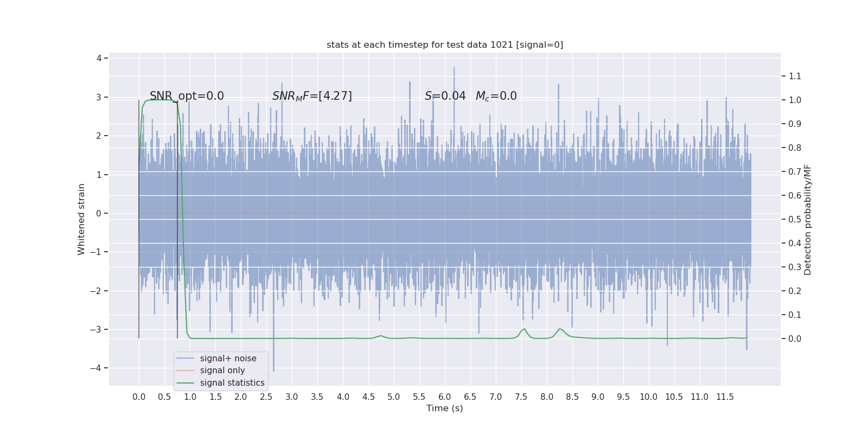Click right y-axis tick label 1.0
The height and width of the screenshot is (434, 868).
[x=795, y=100]
